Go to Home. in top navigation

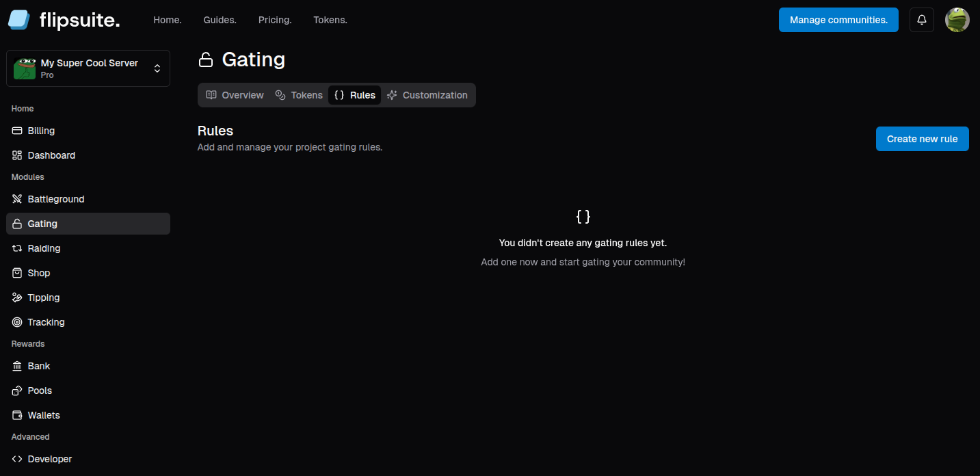(x=168, y=20)
